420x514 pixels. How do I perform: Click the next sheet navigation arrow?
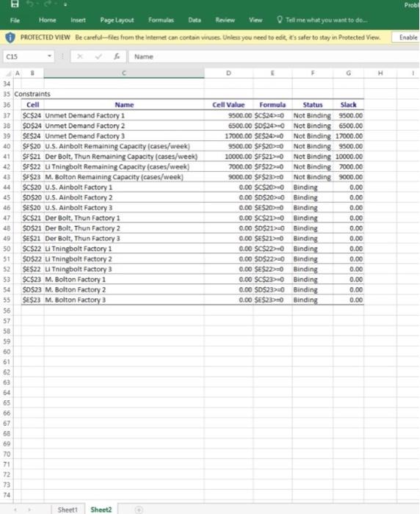[29, 510]
